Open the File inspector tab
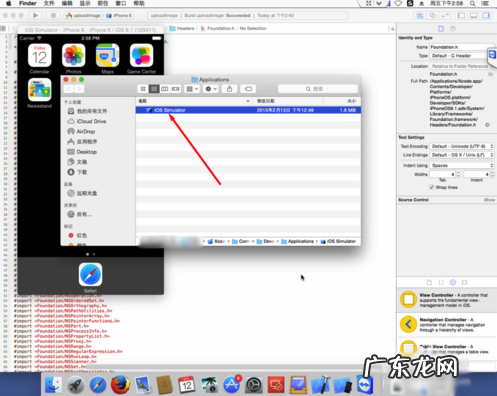 click(x=441, y=29)
